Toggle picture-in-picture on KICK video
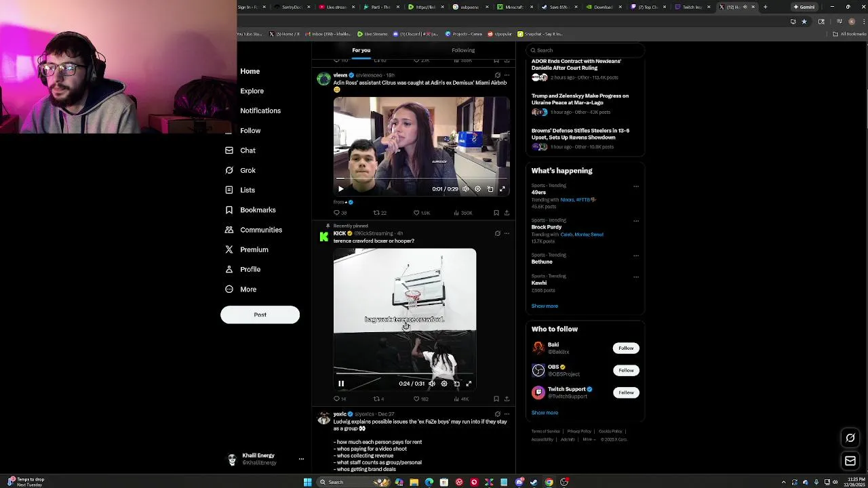The width and height of the screenshot is (868, 488). tap(456, 384)
